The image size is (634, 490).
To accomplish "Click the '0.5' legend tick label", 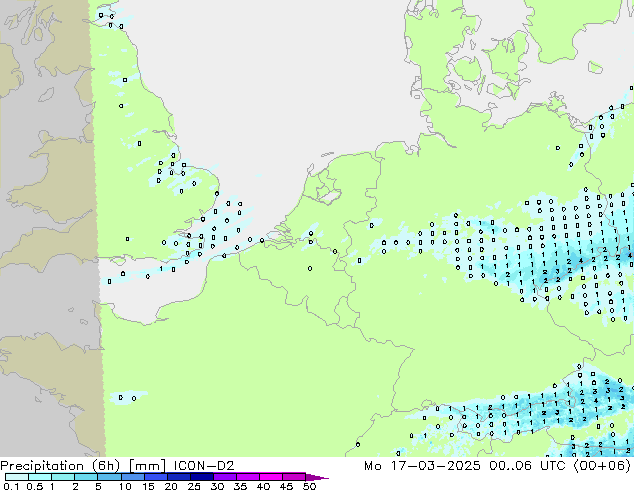I will point(35,486).
